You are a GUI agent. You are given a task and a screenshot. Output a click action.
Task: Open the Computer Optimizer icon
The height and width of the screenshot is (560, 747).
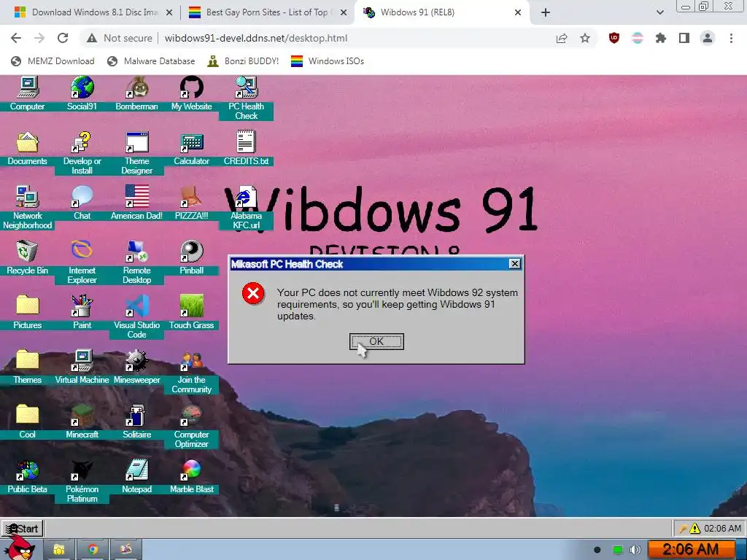tap(192, 426)
